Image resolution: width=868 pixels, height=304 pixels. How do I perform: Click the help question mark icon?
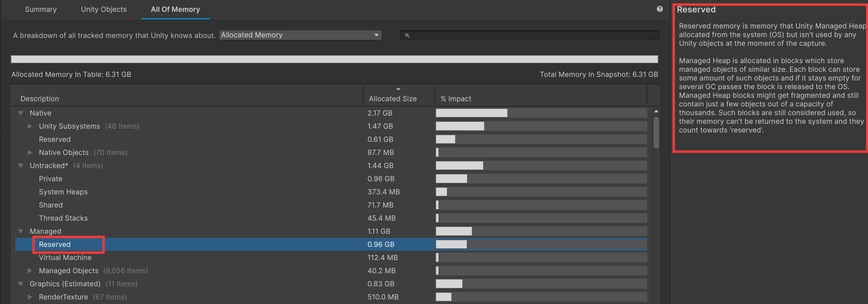(x=660, y=9)
